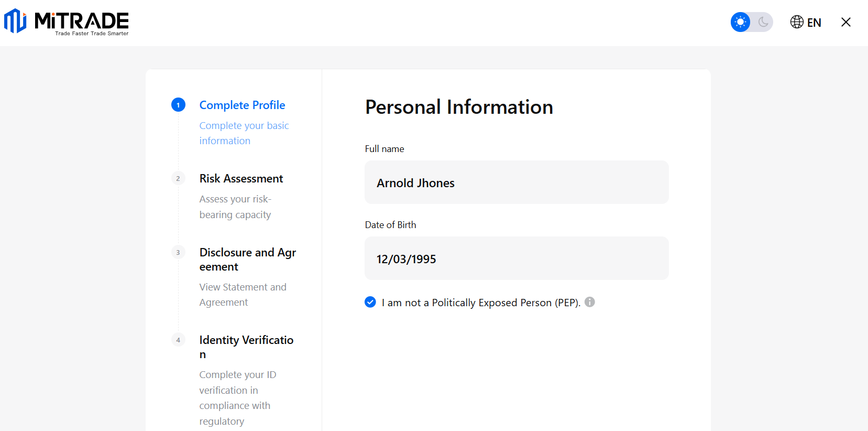
Task: Open the EN language selector
Action: coord(814,23)
